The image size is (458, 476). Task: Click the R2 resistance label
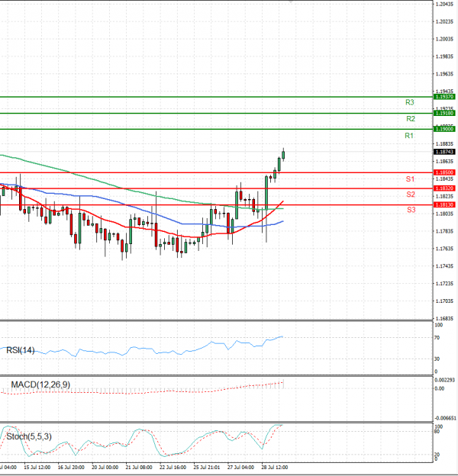pos(410,119)
